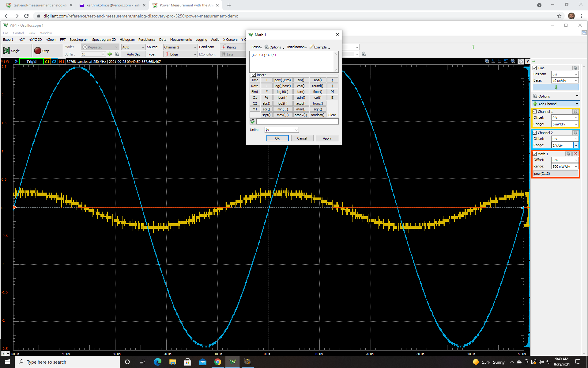Uncheck Math 1 visibility checkbox
The height and width of the screenshot is (368, 588).
535,154
